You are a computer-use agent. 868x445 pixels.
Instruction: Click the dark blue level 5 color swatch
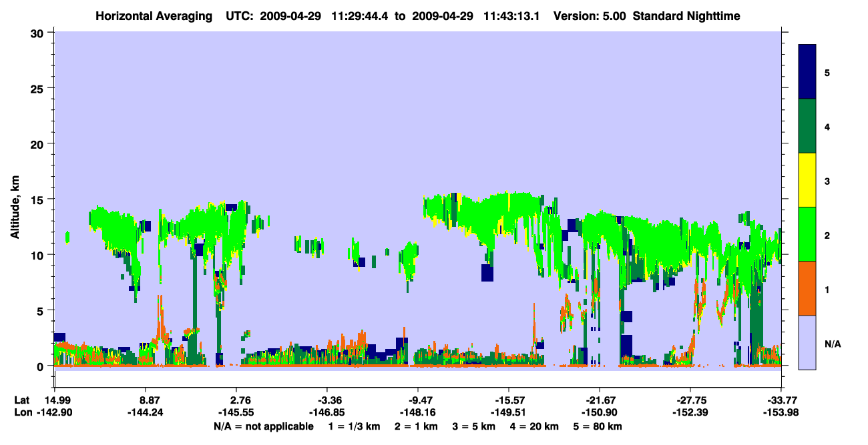807,72
